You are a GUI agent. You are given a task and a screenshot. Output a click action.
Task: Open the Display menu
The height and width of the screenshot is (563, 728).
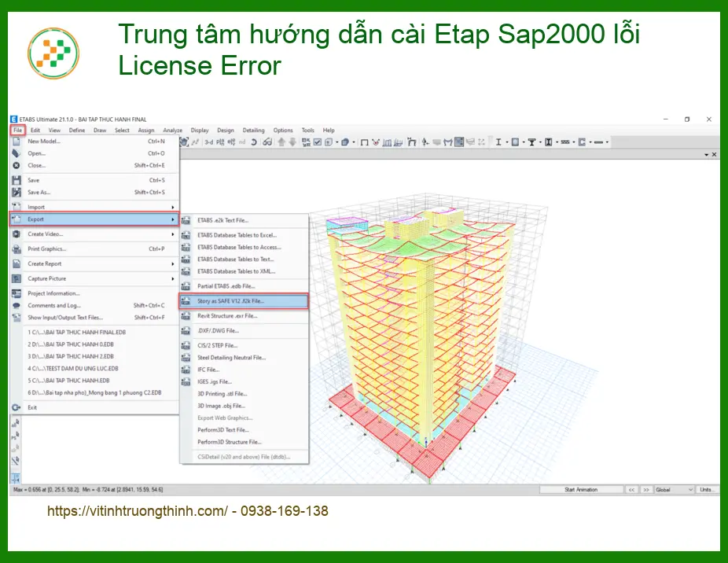click(200, 131)
